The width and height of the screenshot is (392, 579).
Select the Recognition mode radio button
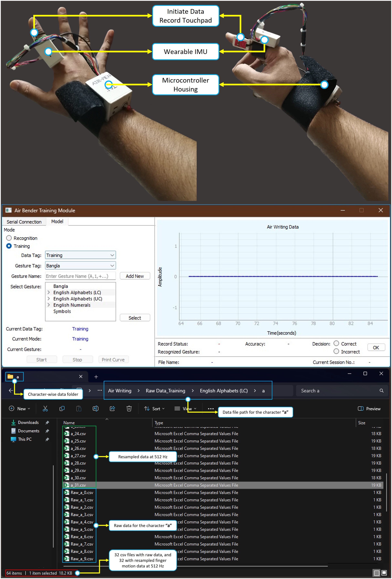click(x=9, y=238)
